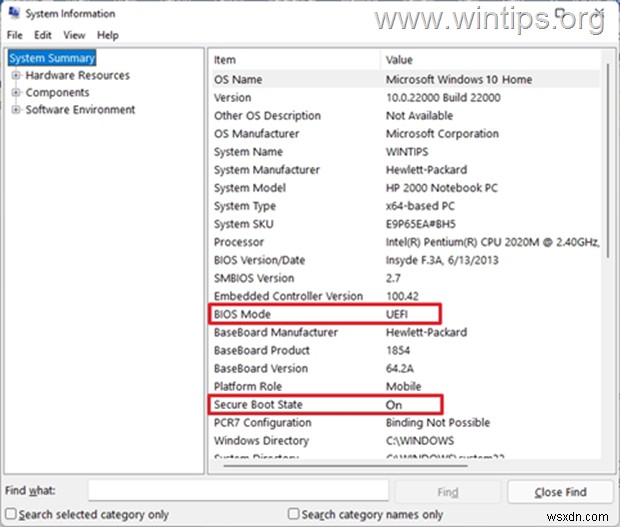This screenshot has height=527, width=620.
Task: Click the value 64.2A
Action: 399,368
